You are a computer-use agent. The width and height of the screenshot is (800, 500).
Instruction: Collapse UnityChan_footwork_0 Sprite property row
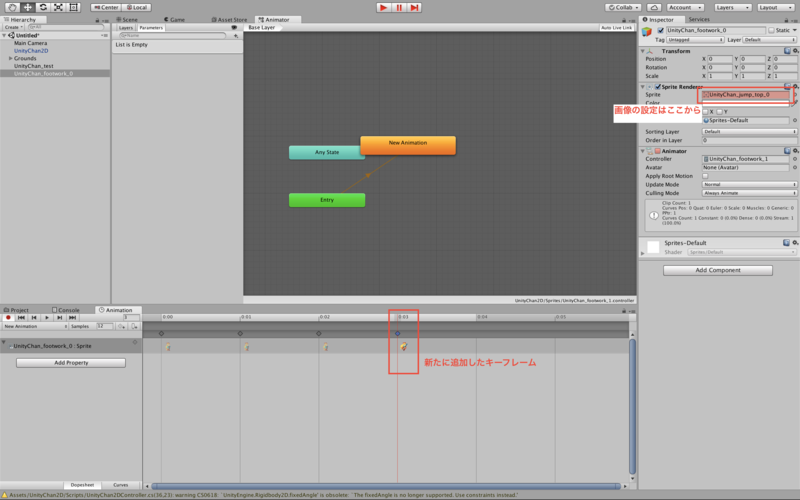4,342
